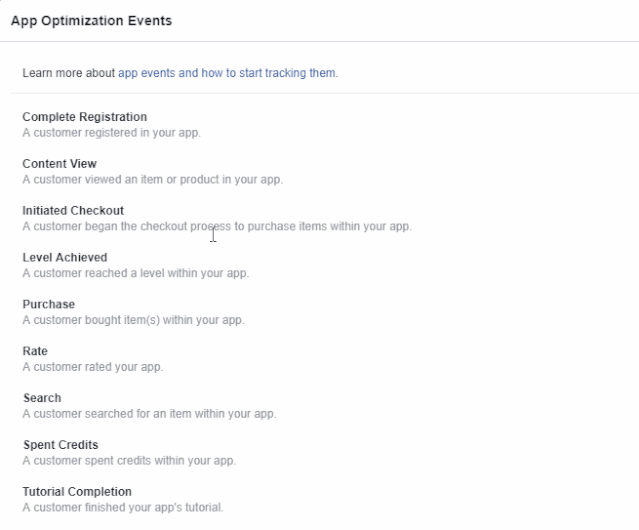Viewport: 639px width, 530px height.
Task: Pick the Spent Credits event
Action: pos(60,445)
